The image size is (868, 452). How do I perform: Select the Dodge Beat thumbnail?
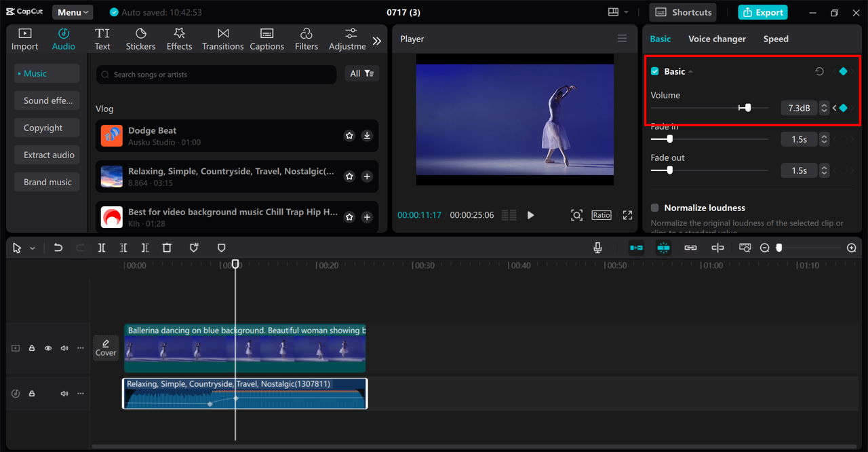point(112,136)
